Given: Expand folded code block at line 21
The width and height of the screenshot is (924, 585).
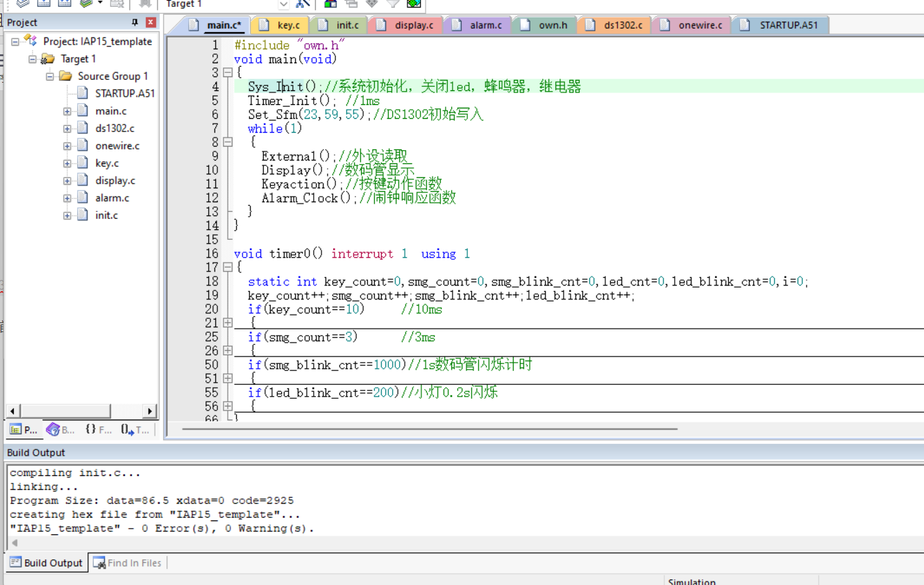Looking at the screenshot, I should (x=228, y=323).
